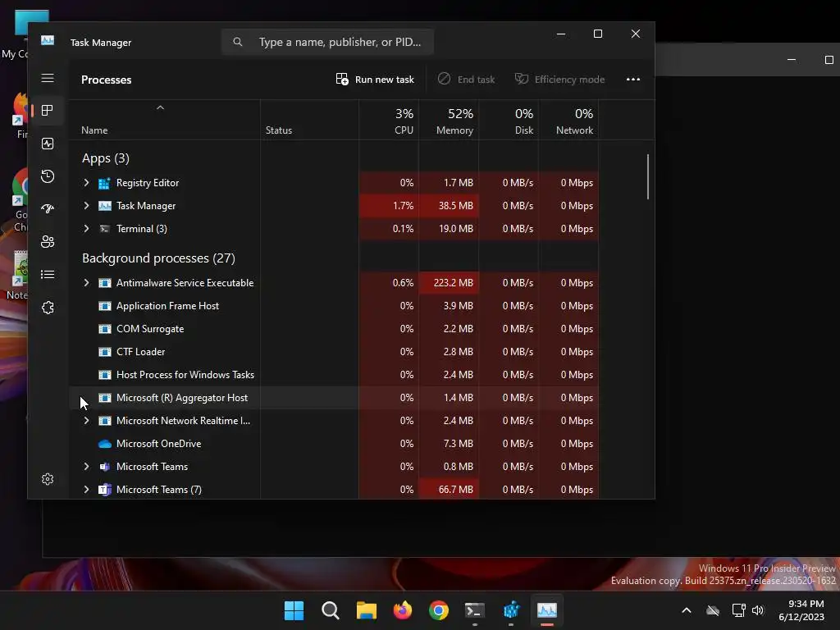
Task: Click the Terminal app icon in list
Action: [x=104, y=229]
